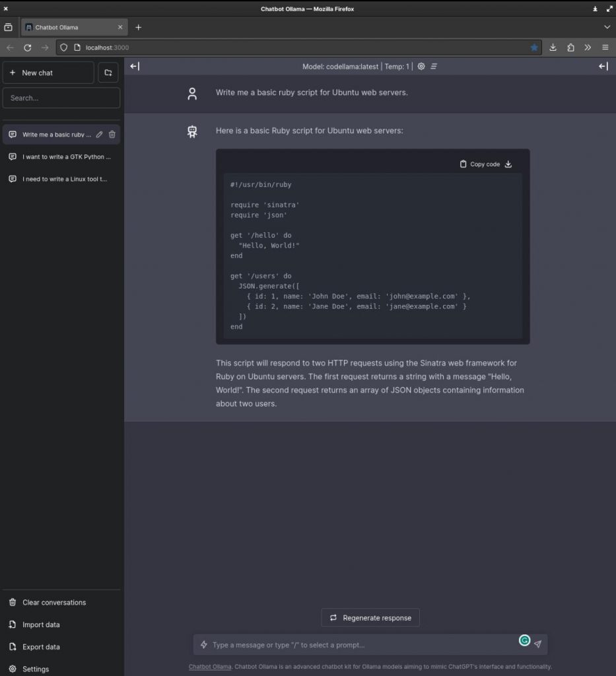Delete the ruby conversation with the trash icon

point(112,135)
